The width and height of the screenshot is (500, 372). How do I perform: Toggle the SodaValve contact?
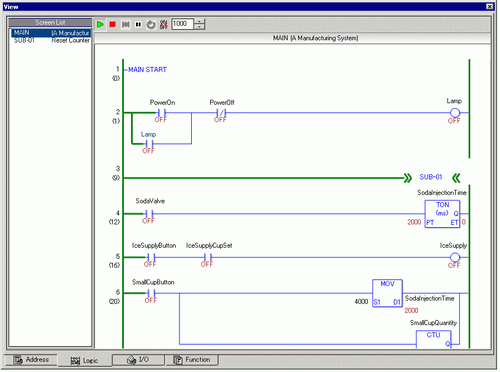click(149, 214)
